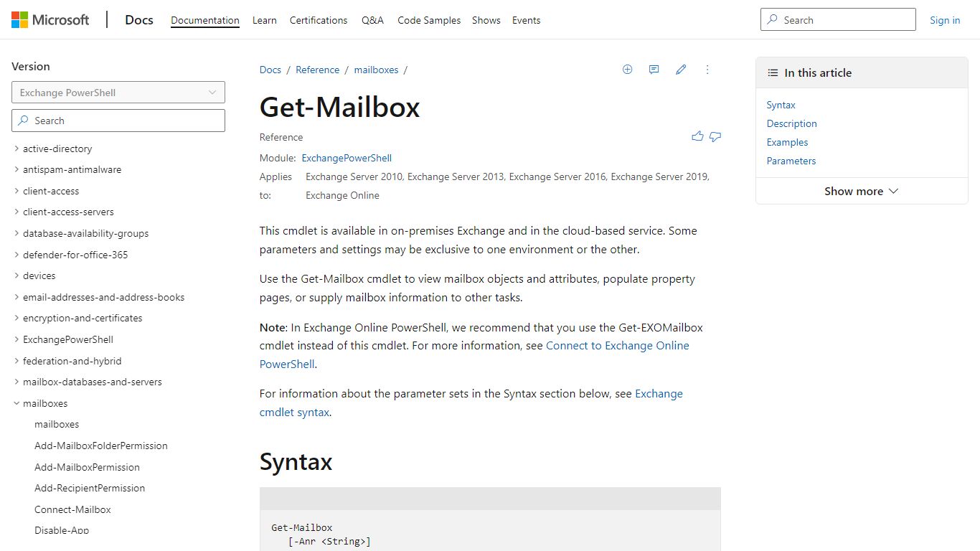Click mailboxes in the breadcrumb
This screenshot has width=980, height=551.
click(x=376, y=70)
